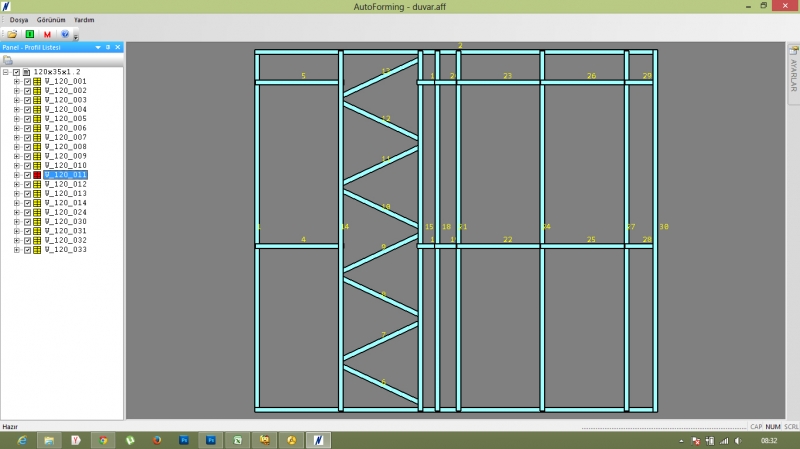Uncheck the V_120_011 checkbox
The width and height of the screenshot is (800, 449).
[x=28, y=175]
